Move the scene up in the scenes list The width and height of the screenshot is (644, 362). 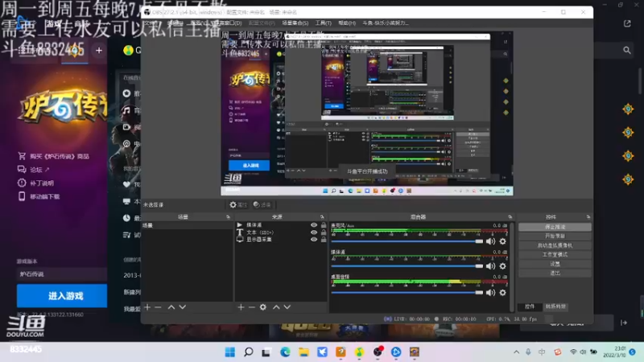171,307
